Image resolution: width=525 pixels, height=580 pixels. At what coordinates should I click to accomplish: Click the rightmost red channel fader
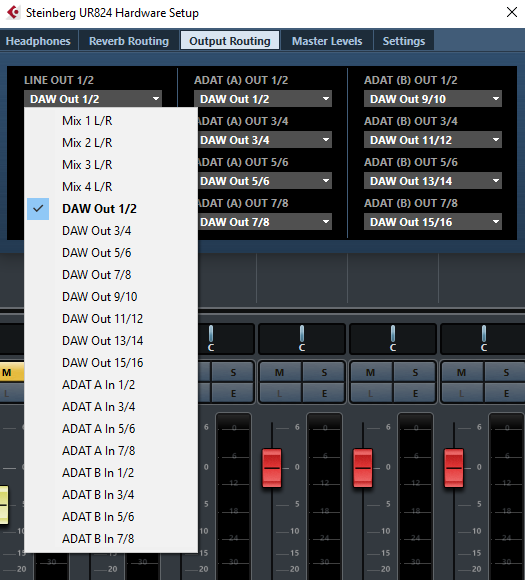[x=454, y=468]
